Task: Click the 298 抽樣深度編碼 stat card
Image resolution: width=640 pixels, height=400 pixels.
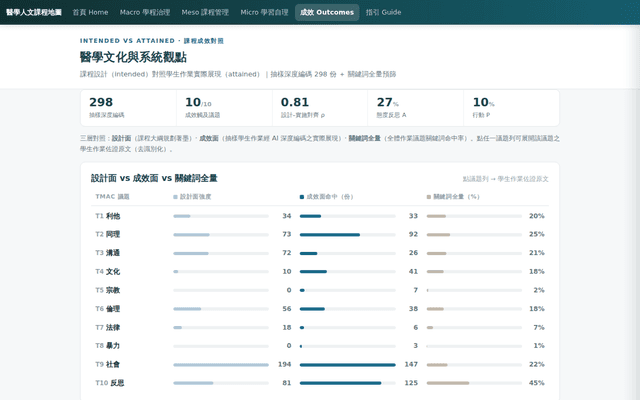Action: pyautogui.click(x=129, y=108)
